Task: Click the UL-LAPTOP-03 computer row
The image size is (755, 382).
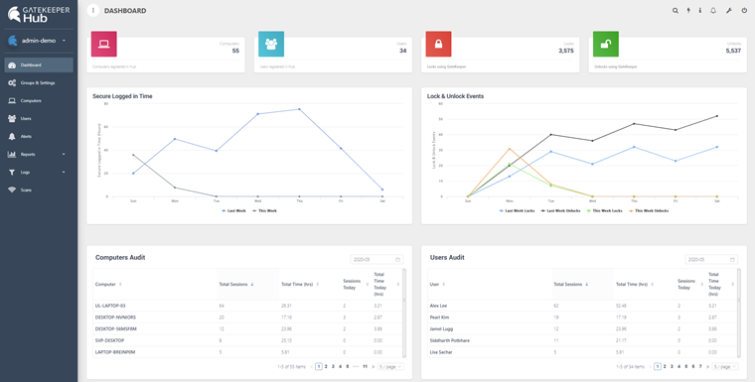Action: [247, 306]
